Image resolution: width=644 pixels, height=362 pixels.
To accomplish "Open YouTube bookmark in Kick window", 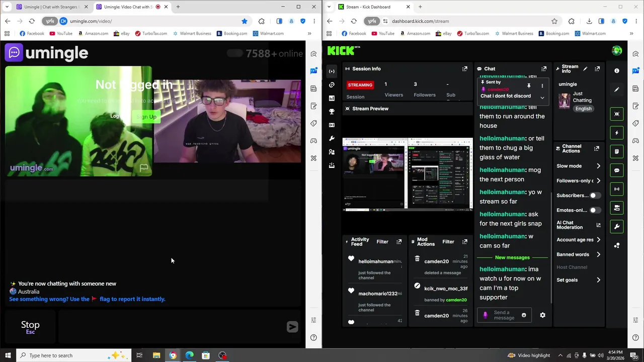I will coord(382,34).
